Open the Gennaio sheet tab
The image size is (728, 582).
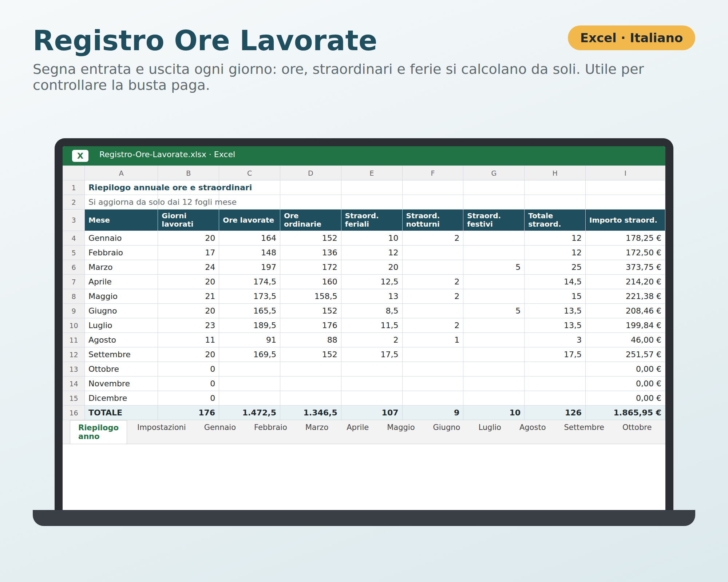pyautogui.click(x=220, y=427)
